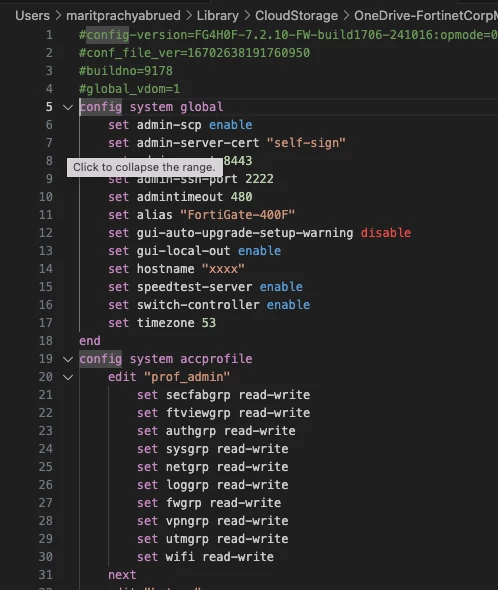This screenshot has height=590, width=498.
Task: Click 'set speedtest-server enable' line
Action: (x=205, y=287)
